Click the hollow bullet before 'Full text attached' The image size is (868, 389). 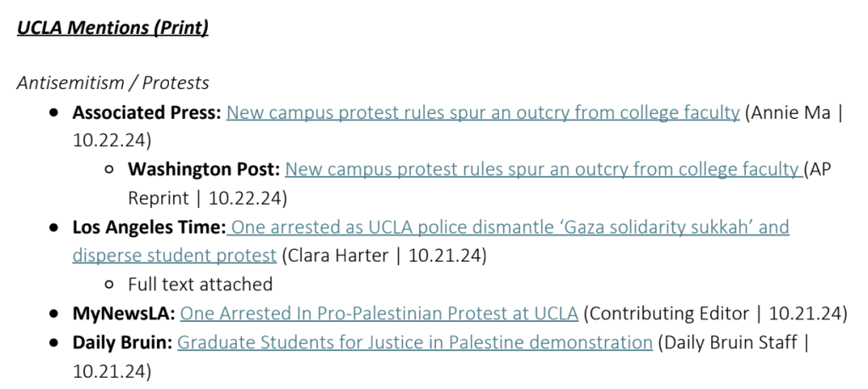click(109, 285)
